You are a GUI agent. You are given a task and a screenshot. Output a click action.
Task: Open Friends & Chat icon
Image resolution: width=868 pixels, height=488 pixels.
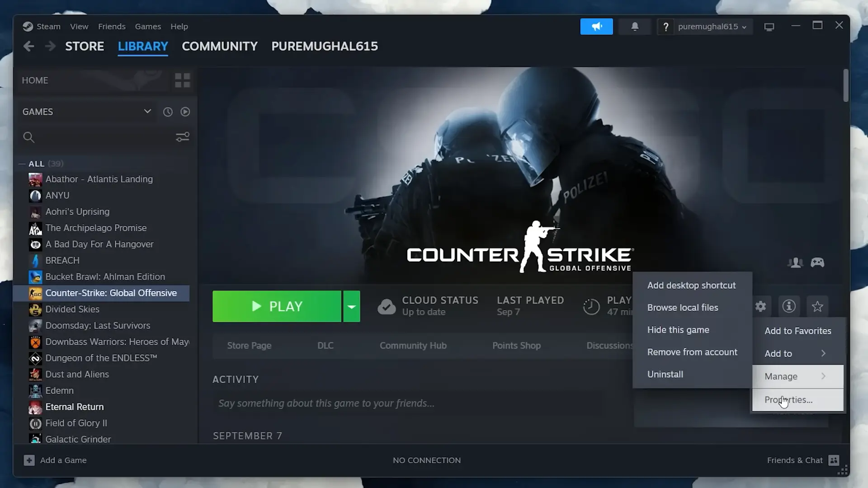(834, 460)
